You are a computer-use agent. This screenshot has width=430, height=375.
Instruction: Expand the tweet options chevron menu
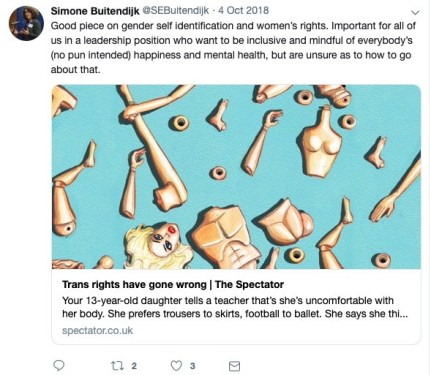(415, 13)
